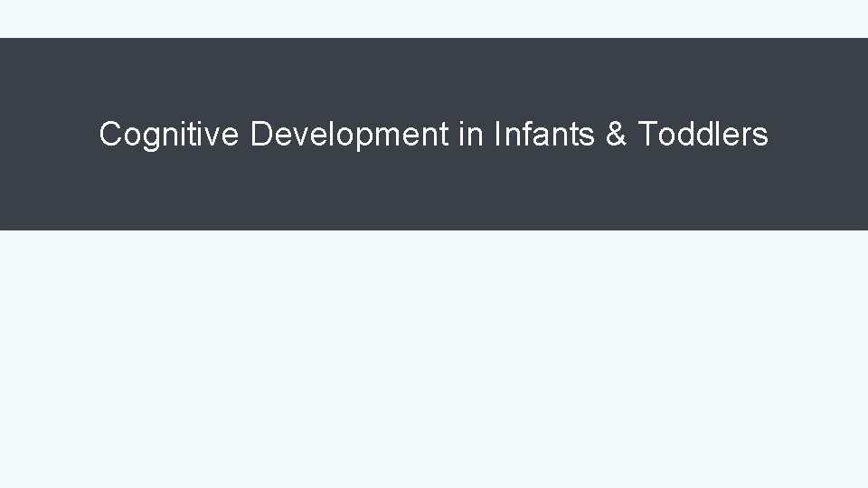This screenshot has width=868, height=488.
Task: Click the word "Toddlers" in the title
Action: [x=703, y=135]
